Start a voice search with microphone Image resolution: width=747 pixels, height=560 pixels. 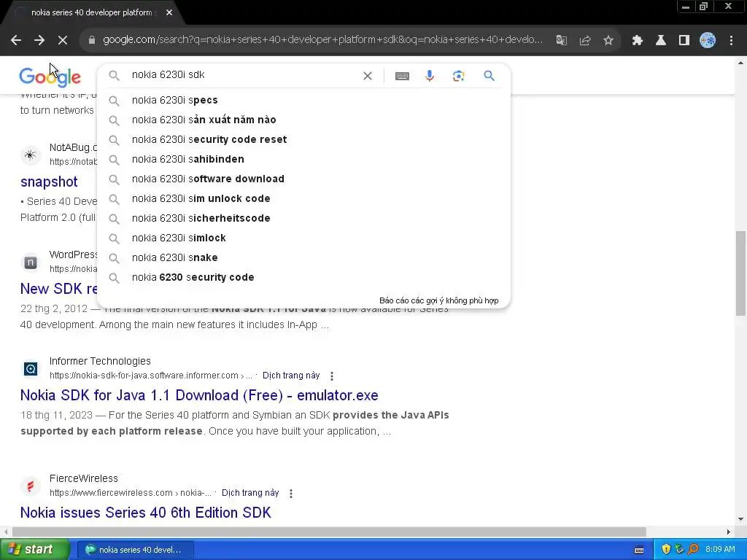point(430,76)
